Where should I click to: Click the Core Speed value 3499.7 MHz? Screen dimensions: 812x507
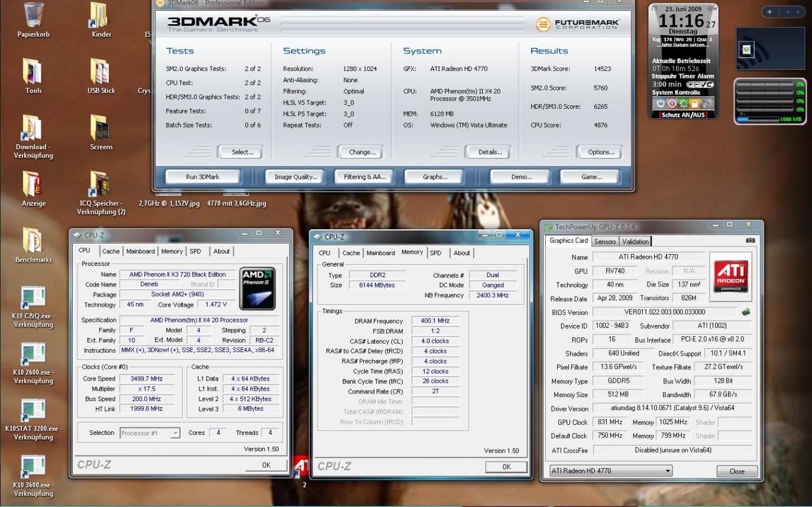click(x=147, y=379)
